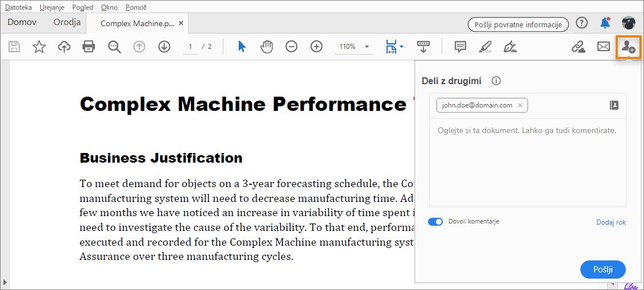Screen dimensions: 644x290
Task: Switch to the Orodja tab
Action: 67,22
